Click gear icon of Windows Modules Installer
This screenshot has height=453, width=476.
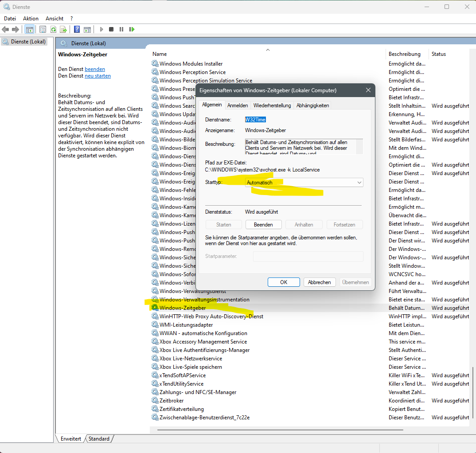pos(155,63)
